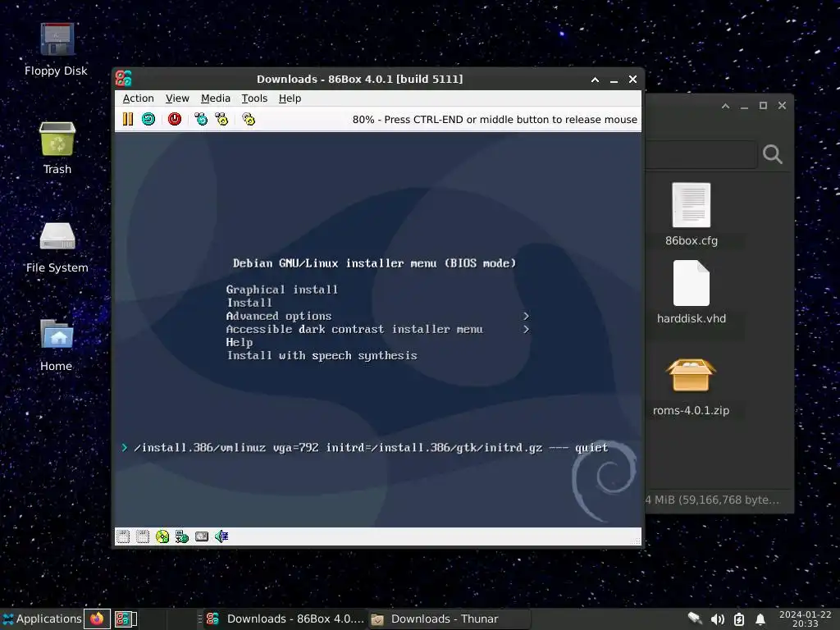Open the View menu
The image size is (840, 630).
(x=177, y=98)
